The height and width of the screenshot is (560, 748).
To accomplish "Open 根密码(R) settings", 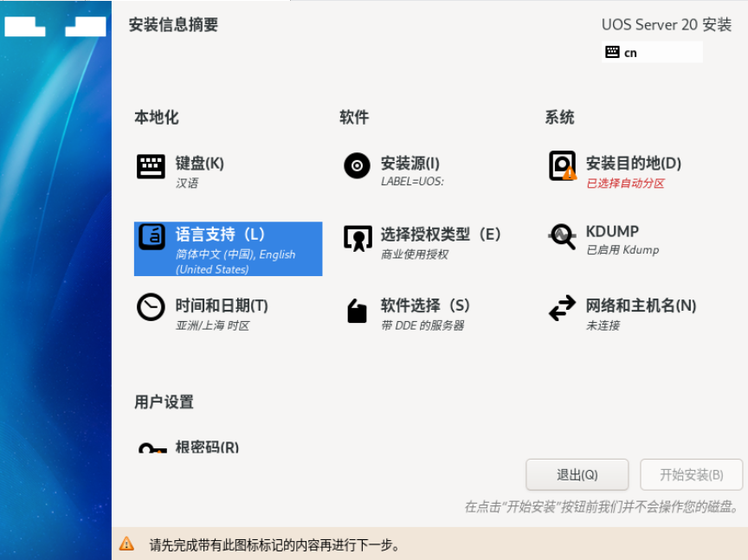I will click(x=207, y=447).
